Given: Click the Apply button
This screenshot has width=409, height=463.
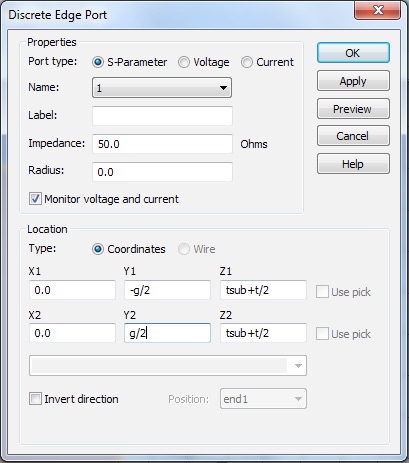Looking at the screenshot, I should pos(353,81).
